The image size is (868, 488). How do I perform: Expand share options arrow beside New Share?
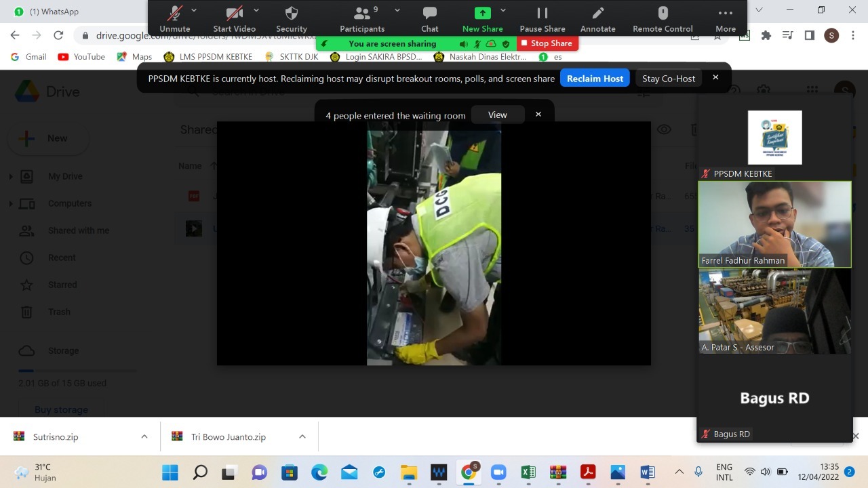(503, 10)
